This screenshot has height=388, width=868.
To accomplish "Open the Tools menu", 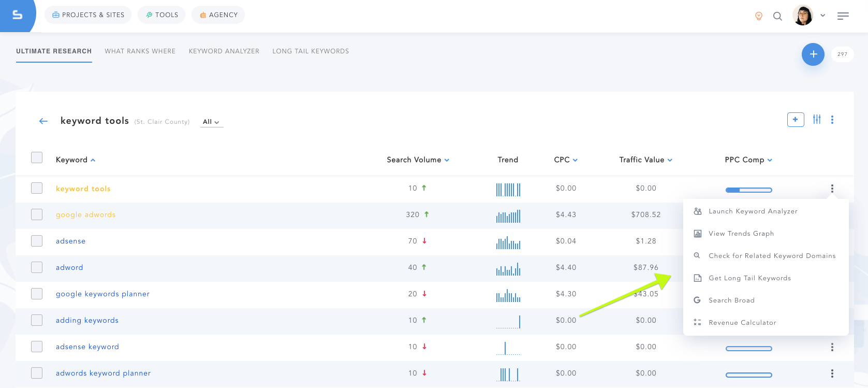I will pos(161,15).
